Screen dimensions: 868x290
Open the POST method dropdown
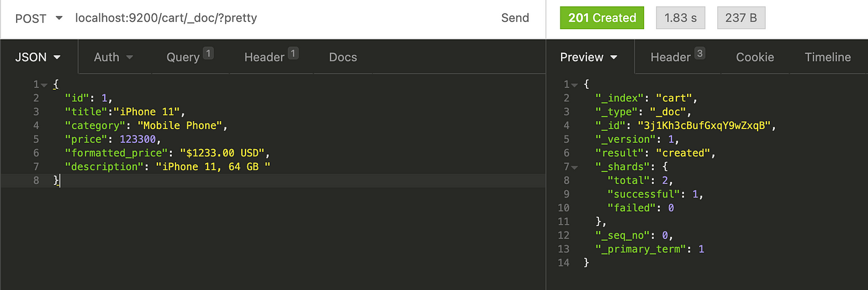tap(38, 18)
